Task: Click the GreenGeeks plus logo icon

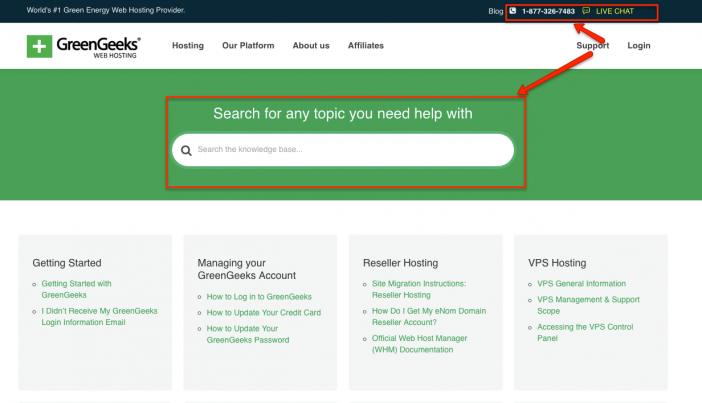Action: coord(39,46)
